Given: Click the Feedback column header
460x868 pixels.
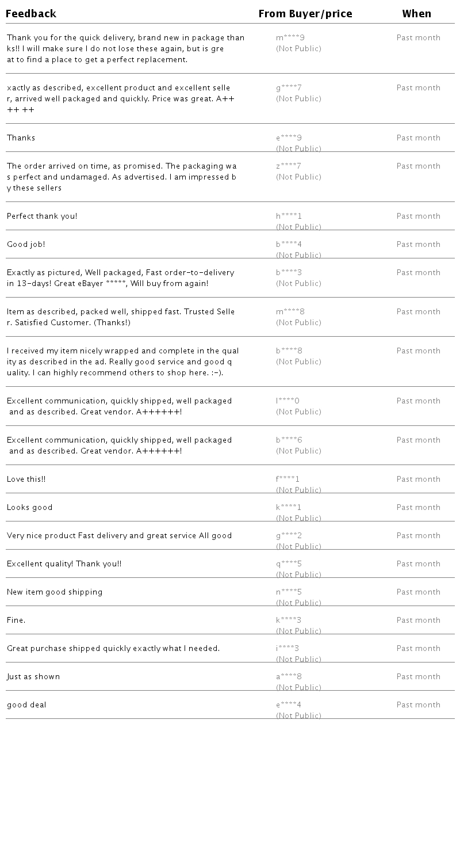Looking at the screenshot, I should [x=31, y=14].
